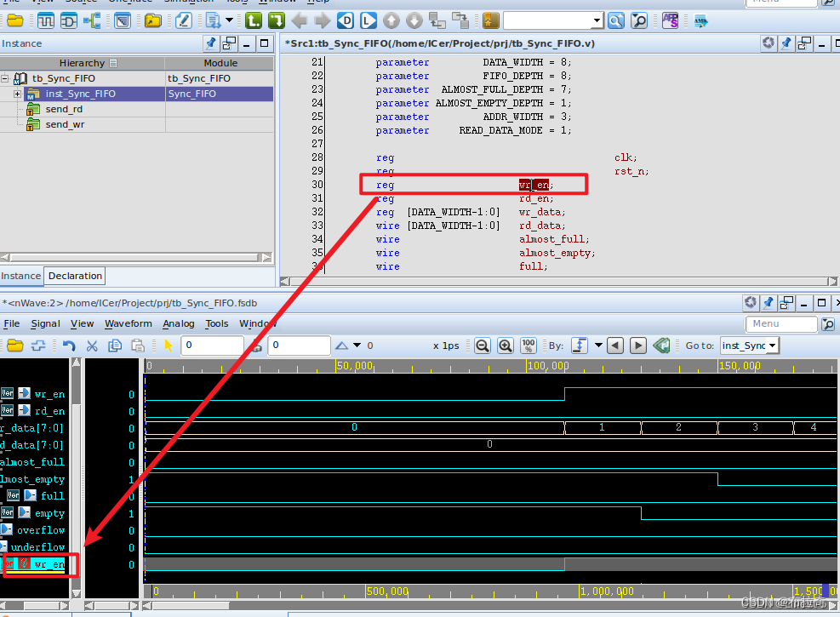Click the green trace driver arrow icon
The height and width of the screenshot is (617, 840).
click(x=277, y=21)
